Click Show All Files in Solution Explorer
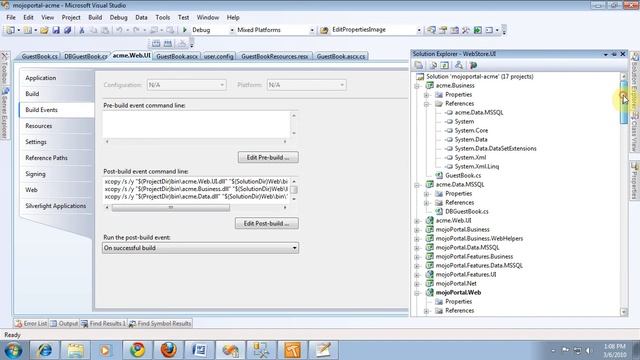 (433, 65)
